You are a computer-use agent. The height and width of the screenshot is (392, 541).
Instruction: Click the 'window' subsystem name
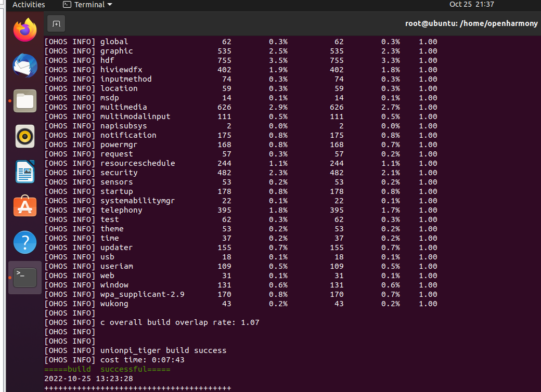click(x=114, y=285)
